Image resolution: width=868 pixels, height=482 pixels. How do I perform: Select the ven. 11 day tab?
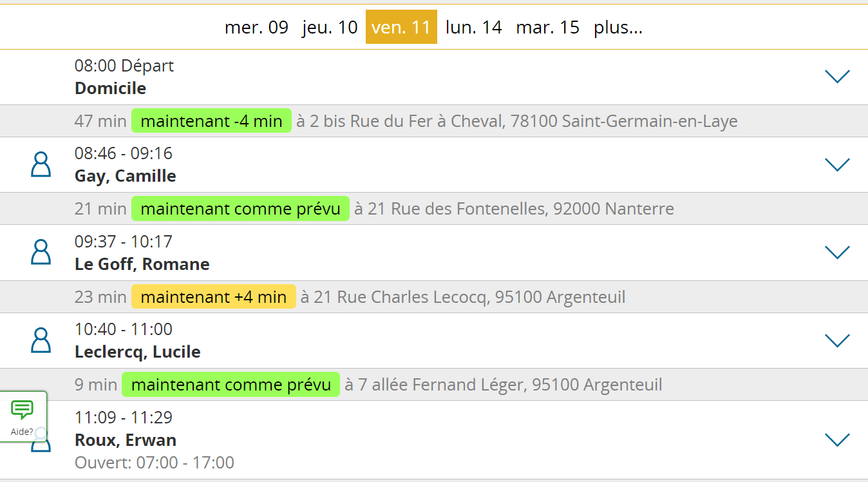click(401, 27)
